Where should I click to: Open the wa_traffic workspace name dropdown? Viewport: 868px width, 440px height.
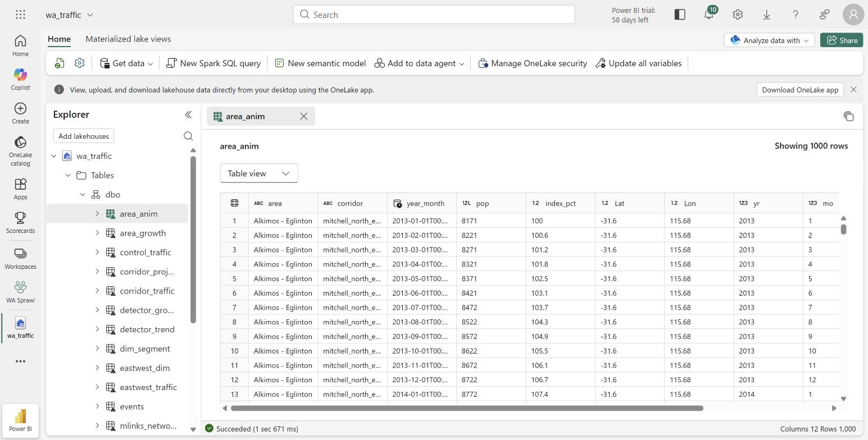coord(70,15)
